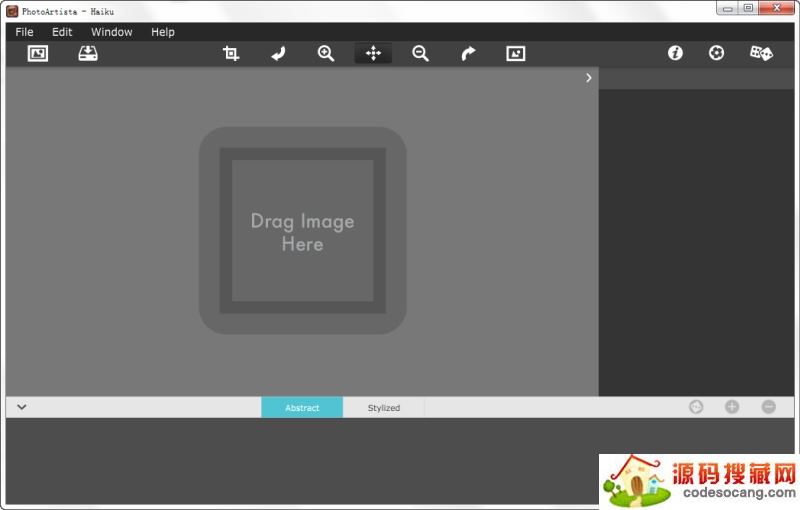Viewport: 800px width, 510px height.
Task: Zoom out with the magnifier minus icon
Action: [421, 54]
